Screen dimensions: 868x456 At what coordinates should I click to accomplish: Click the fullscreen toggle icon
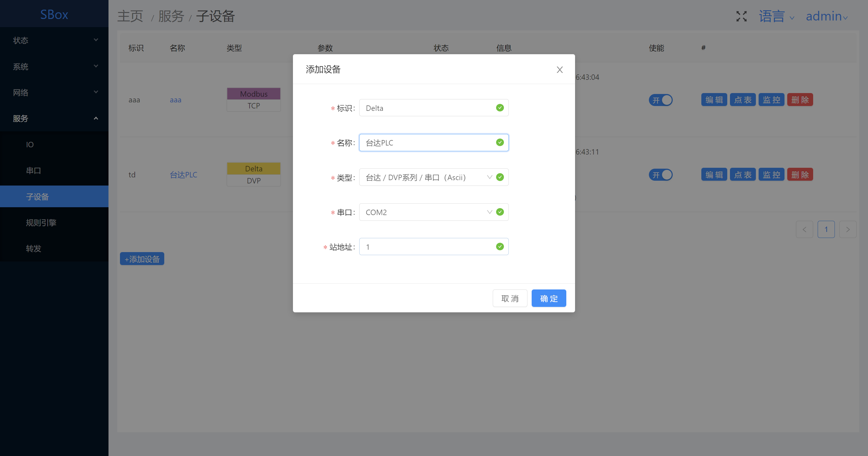(x=741, y=16)
